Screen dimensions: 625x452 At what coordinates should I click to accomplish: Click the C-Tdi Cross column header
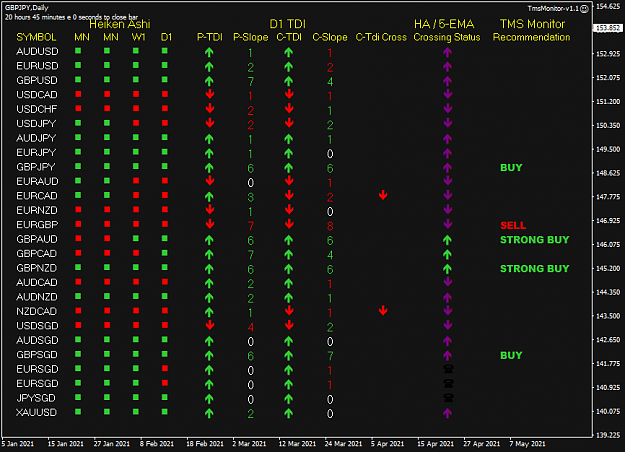point(381,37)
